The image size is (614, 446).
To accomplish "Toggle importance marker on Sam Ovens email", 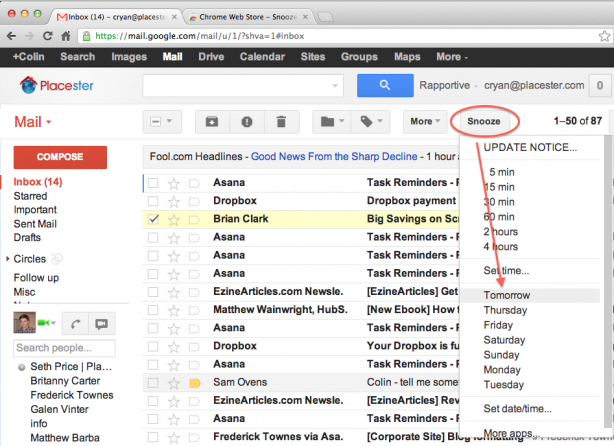I will 195,383.
